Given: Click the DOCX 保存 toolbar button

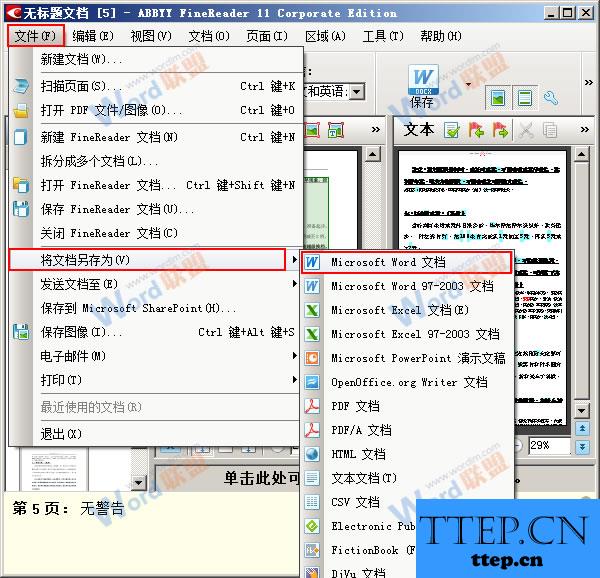Looking at the screenshot, I should tap(422, 86).
